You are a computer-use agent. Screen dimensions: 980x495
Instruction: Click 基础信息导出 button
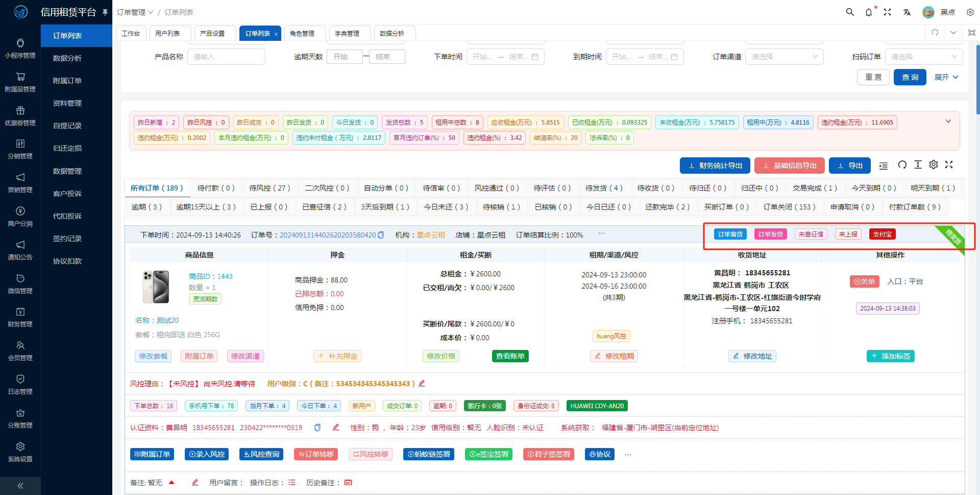[x=789, y=166]
